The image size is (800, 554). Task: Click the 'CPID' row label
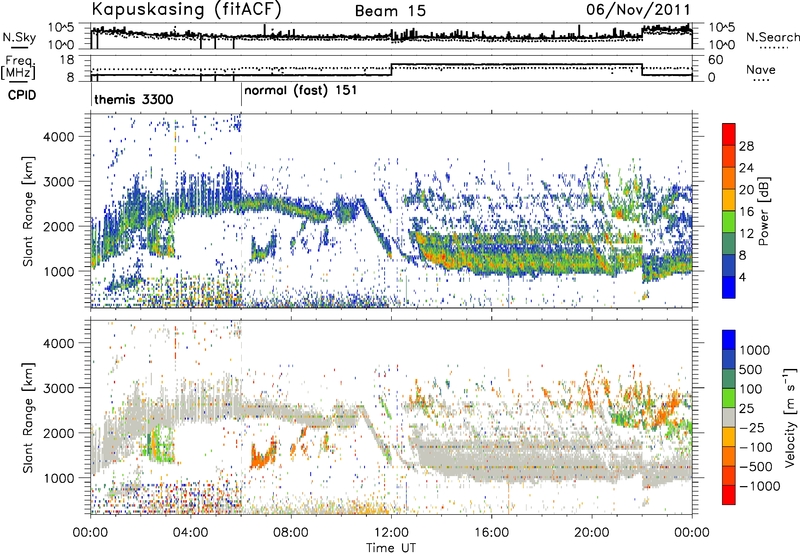[x=21, y=95]
